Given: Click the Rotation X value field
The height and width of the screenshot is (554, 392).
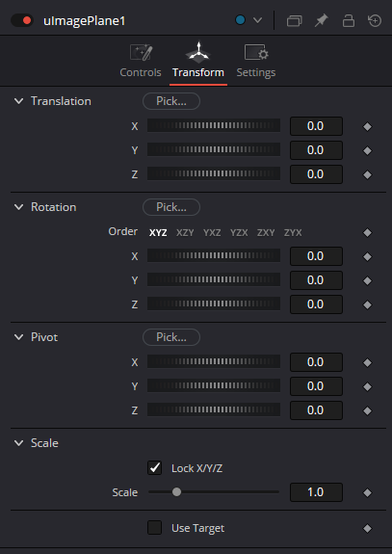Looking at the screenshot, I should coord(316,256).
